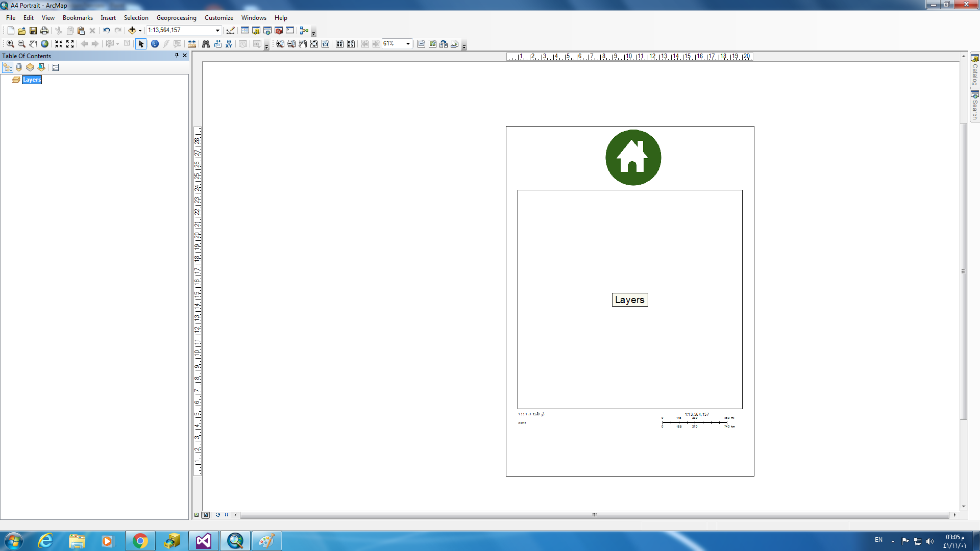The image size is (980, 551).
Task: Toggle Draft Mode layout icon
Action: [421, 44]
